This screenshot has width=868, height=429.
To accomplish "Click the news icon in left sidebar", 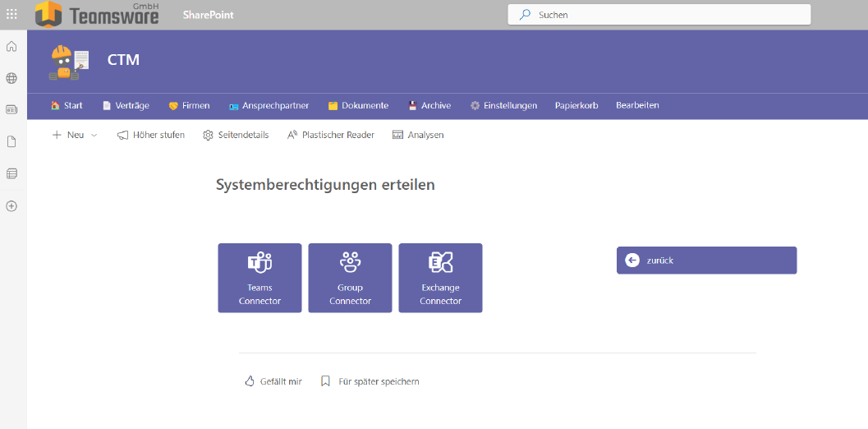I will click(x=11, y=109).
